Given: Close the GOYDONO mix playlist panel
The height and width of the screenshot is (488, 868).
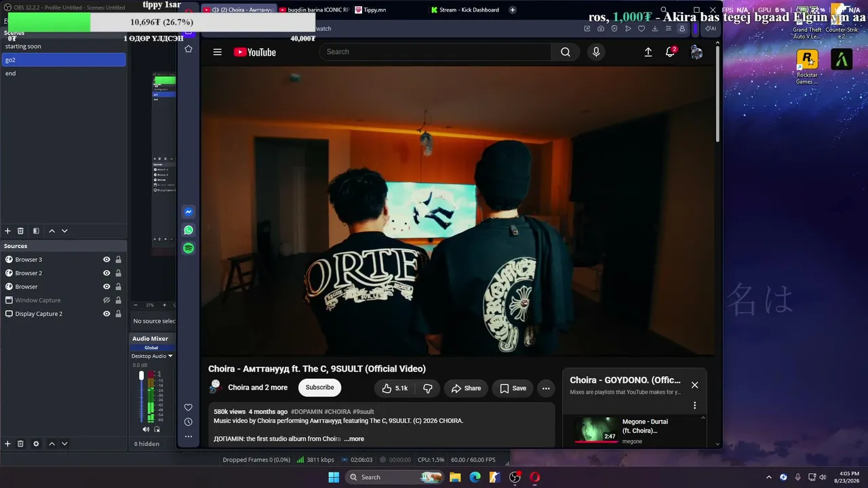Looking at the screenshot, I should tap(694, 385).
